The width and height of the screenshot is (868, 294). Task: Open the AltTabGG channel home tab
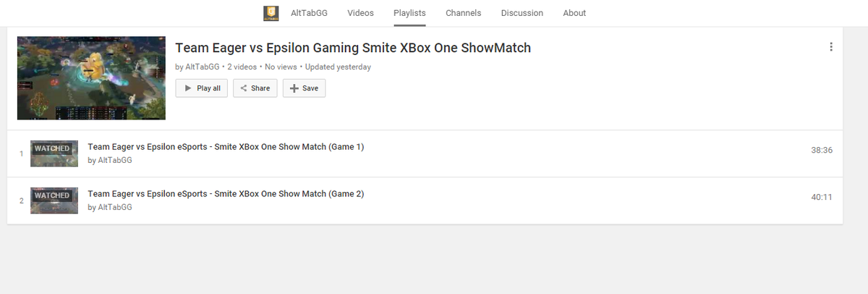pyautogui.click(x=308, y=13)
